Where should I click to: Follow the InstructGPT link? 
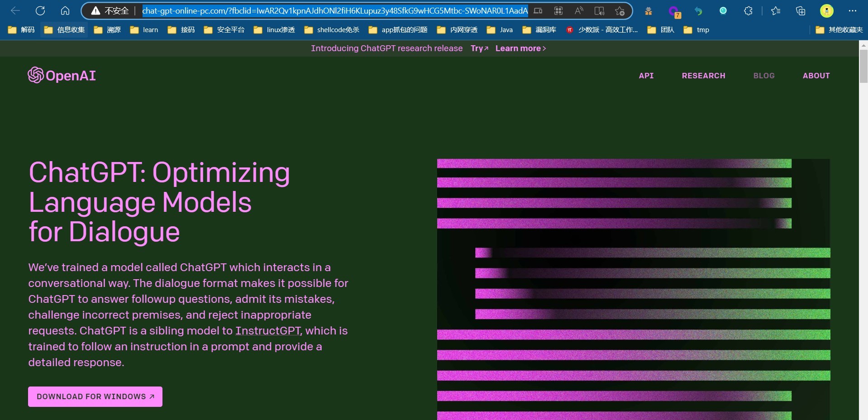point(268,331)
